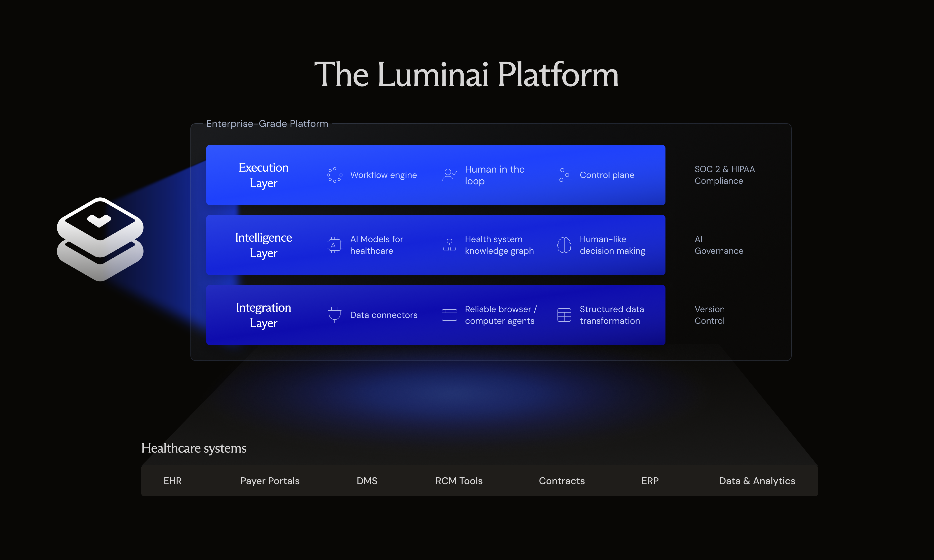Select "RCM Tools" in the healthcare systems bar
934x560 pixels.
tap(459, 481)
